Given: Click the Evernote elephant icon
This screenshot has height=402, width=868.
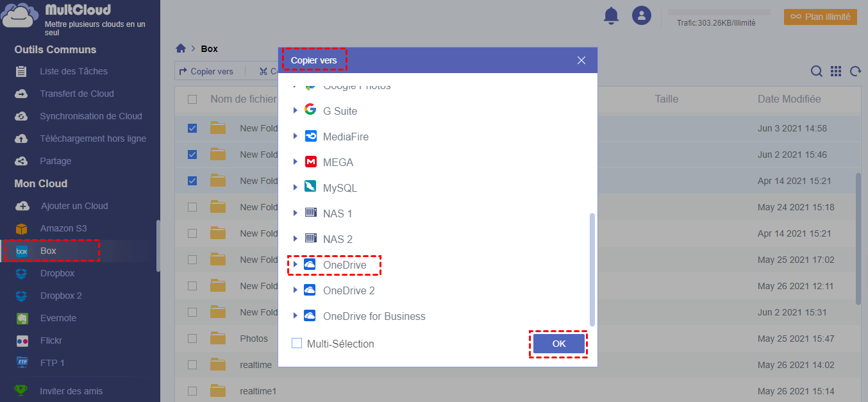Looking at the screenshot, I should point(22,318).
